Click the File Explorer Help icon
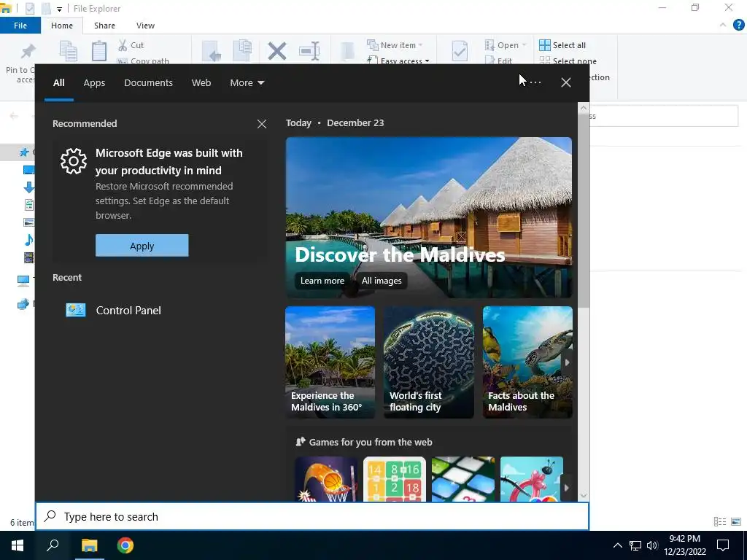747x560 pixels. pyautogui.click(x=738, y=25)
